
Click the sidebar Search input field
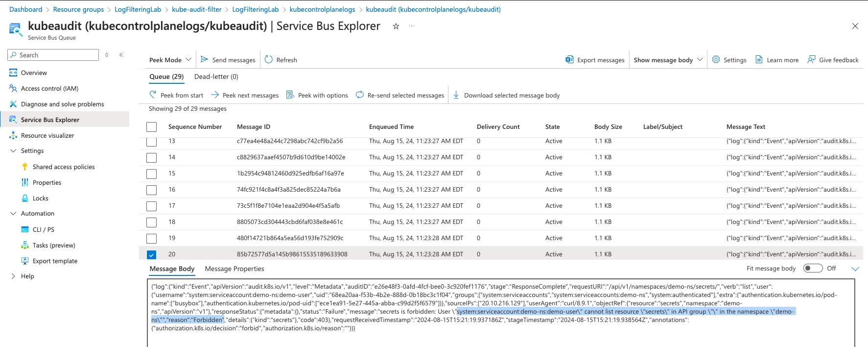coord(57,55)
